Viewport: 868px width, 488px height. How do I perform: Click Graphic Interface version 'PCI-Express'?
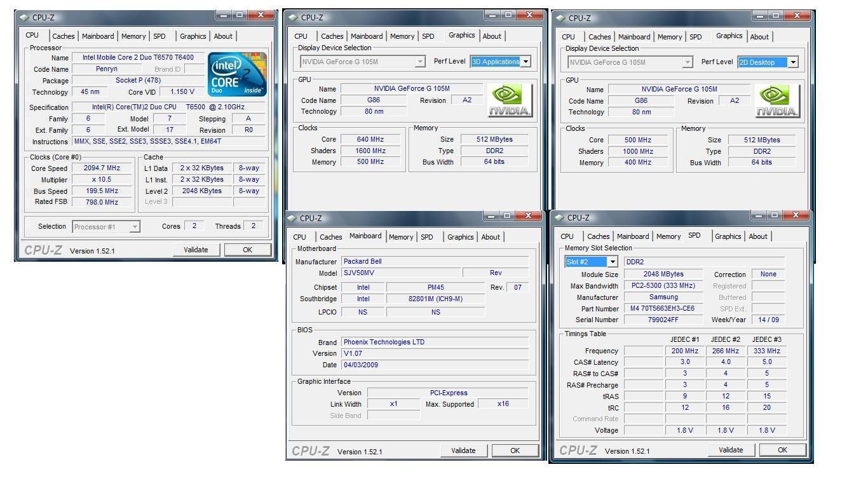448,393
